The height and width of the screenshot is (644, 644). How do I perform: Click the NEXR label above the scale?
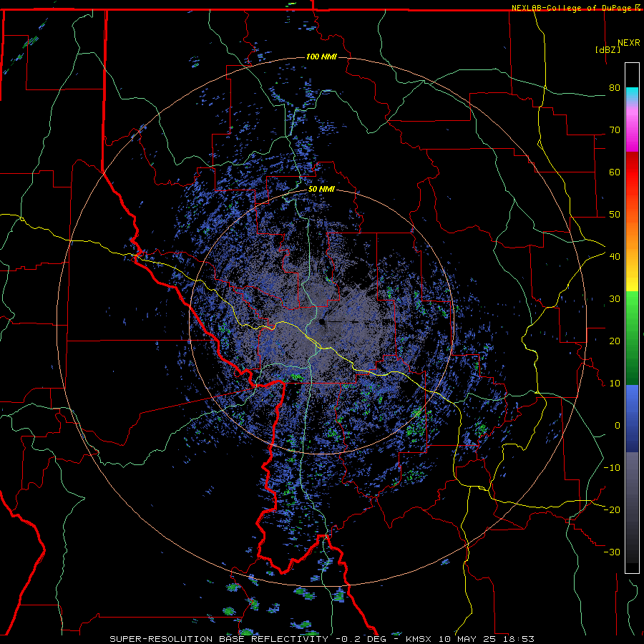629,43
